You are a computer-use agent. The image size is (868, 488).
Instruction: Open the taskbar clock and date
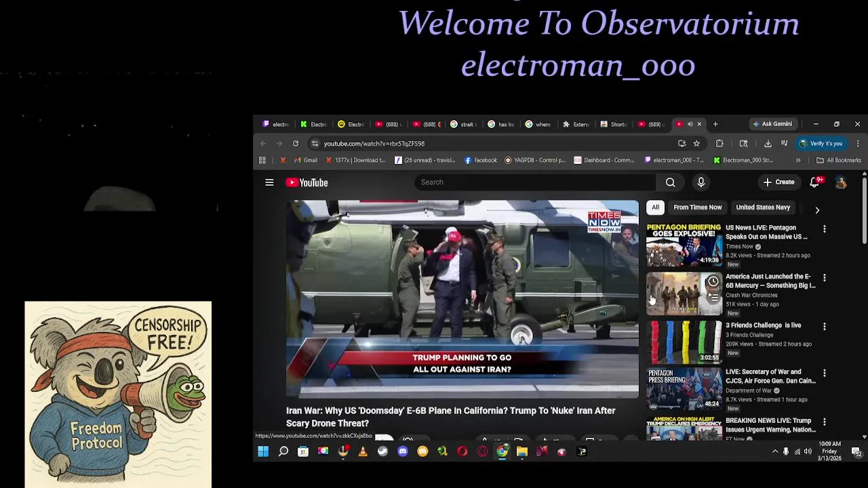click(830, 451)
